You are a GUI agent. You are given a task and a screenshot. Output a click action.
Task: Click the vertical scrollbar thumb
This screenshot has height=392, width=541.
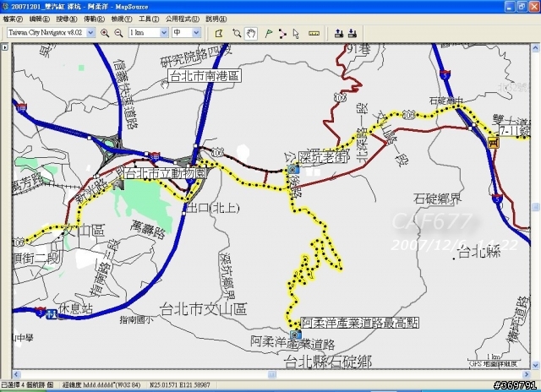(x=535, y=207)
